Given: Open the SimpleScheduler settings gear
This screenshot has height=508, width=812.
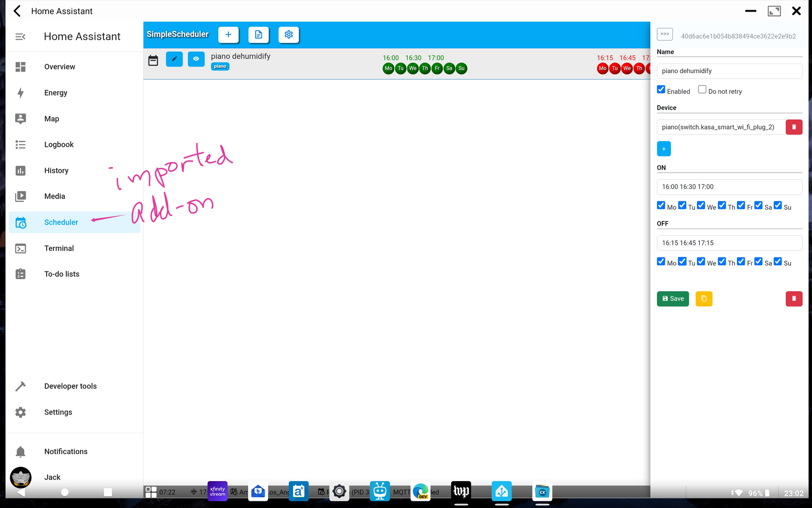Looking at the screenshot, I should tap(289, 35).
